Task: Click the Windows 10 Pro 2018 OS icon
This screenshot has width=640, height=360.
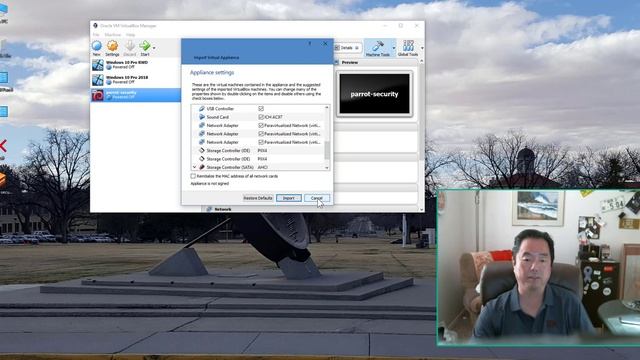Action: [x=98, y=80]
